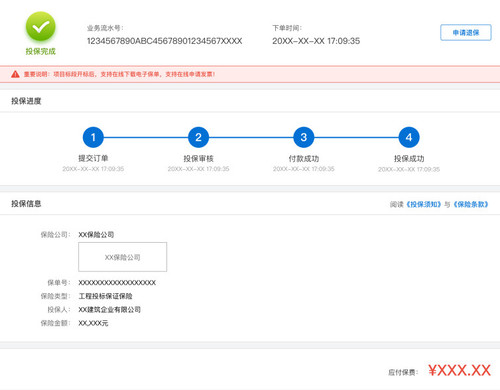Viewport: 500px width, 390px height.
Task: Click the 申请退保 button
Action: (x=466, y=32)
